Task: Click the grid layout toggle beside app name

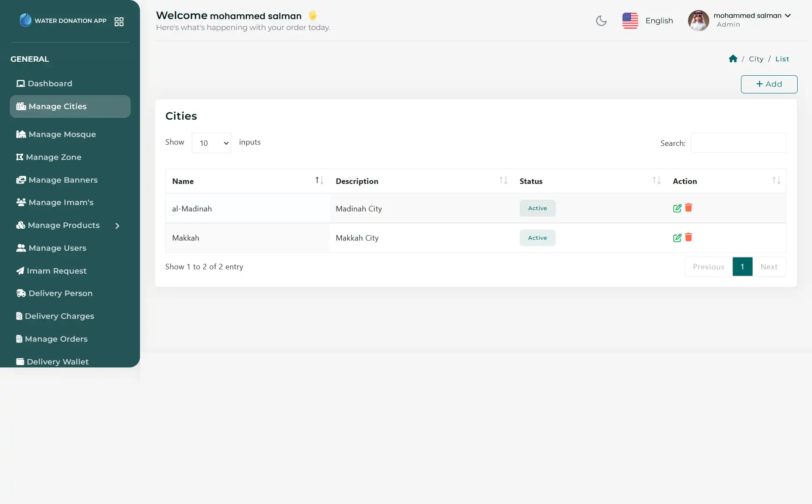Action: [x=119, y=22]
